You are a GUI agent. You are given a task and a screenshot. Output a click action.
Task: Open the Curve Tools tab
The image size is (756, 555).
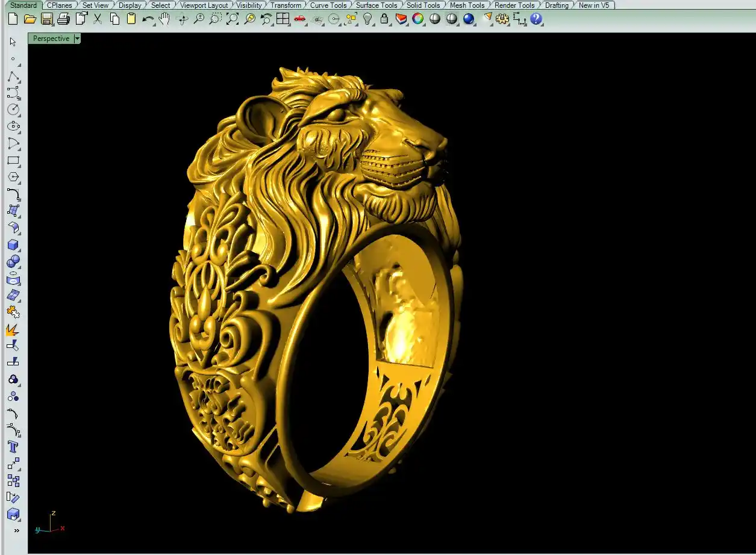[328, 5]
